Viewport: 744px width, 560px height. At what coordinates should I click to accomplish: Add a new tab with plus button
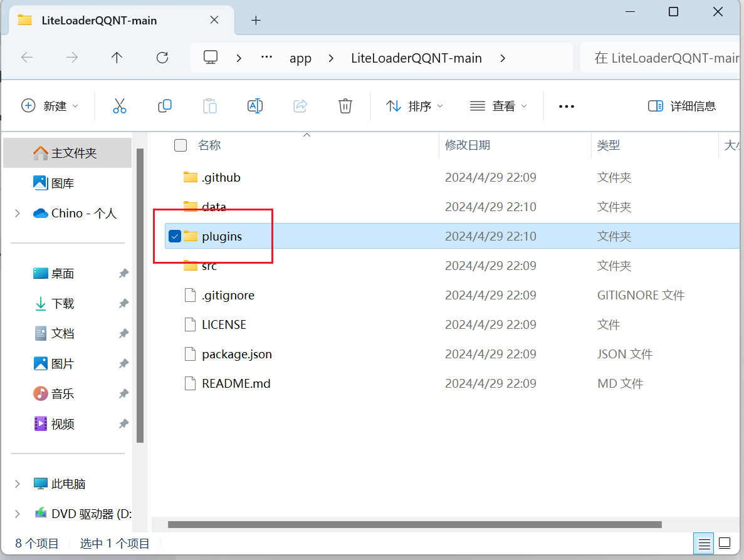[x=256, y=21]
